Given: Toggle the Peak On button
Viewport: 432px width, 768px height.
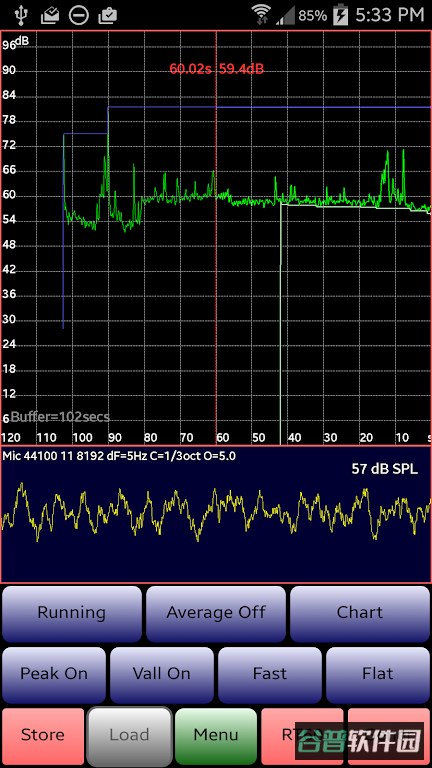Looking at the screenshot, I should (x=54, y=675).
